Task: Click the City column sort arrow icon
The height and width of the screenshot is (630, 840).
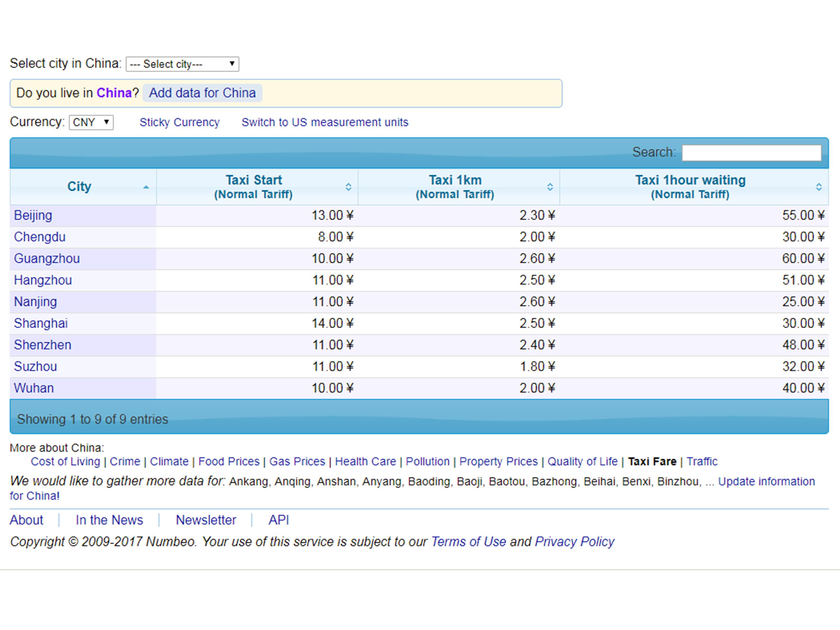Action: (146, 187)
